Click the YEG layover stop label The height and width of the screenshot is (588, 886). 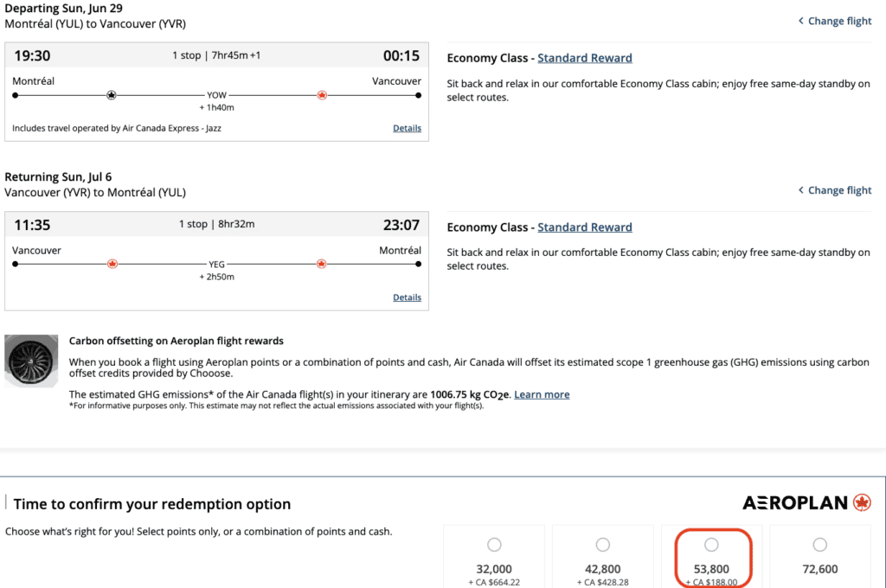click(x=216, y=265)
